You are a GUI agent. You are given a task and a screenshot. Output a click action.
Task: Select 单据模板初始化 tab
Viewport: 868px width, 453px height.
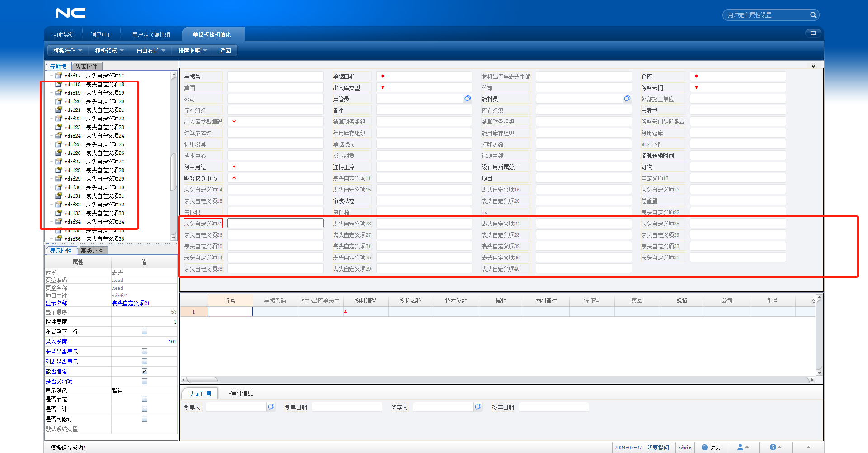[x=212, y=34]
